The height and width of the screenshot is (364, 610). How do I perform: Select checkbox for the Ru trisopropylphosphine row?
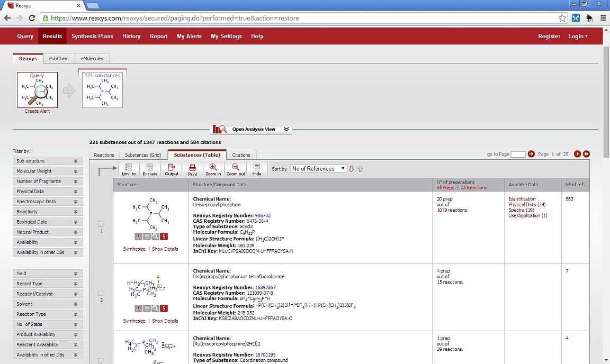101,361
